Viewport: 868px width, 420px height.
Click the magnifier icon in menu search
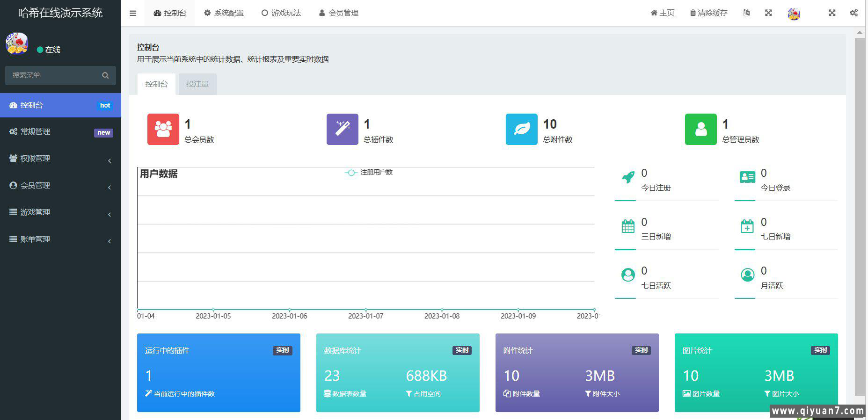(105, 75)
